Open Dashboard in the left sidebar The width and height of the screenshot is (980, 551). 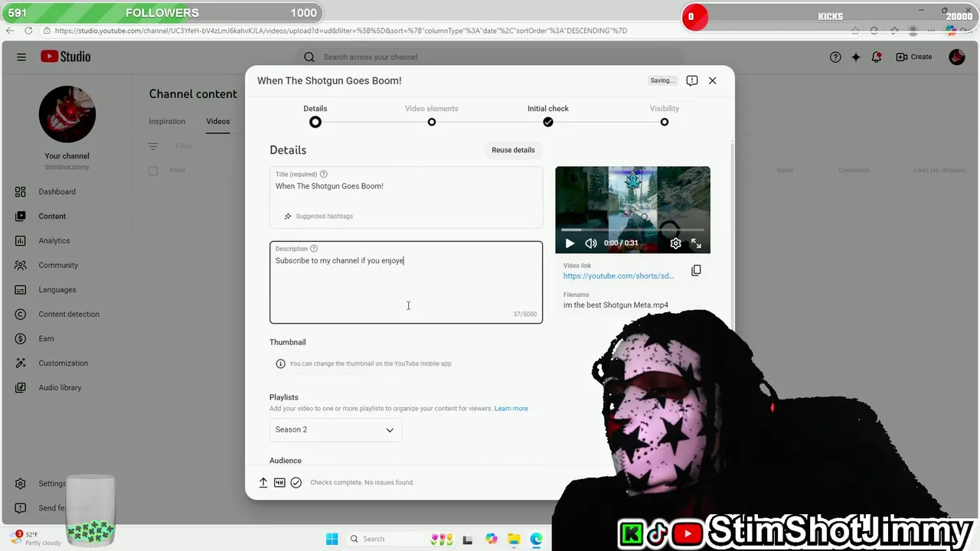[x=57, y=191]
